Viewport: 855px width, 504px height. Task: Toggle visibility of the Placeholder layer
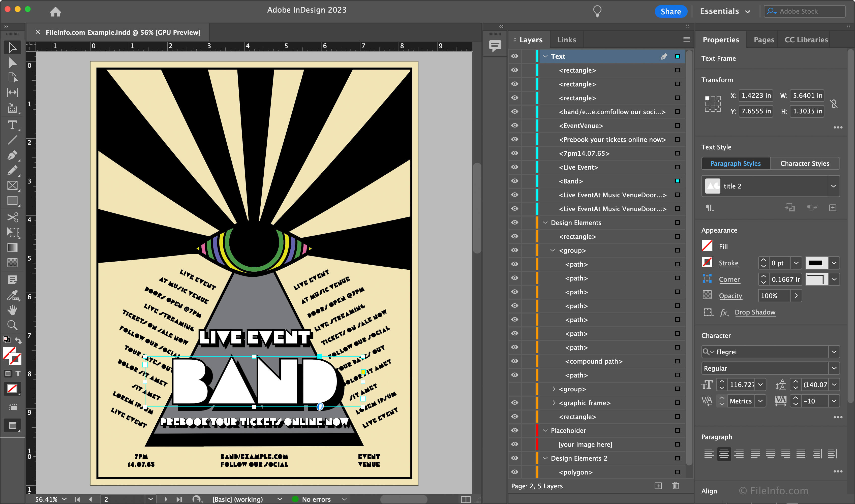pos(514,430)
